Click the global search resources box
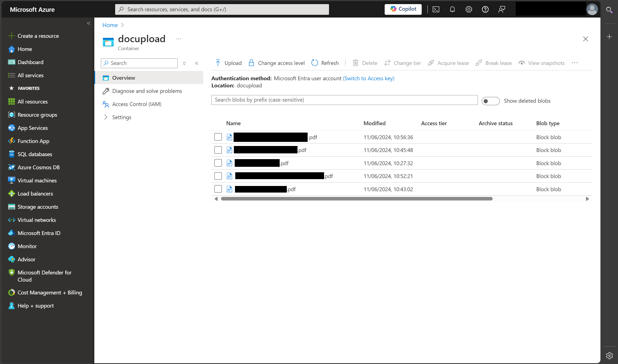Image resolution: width=618 pixels, height=364 pixels. [222, 9]
